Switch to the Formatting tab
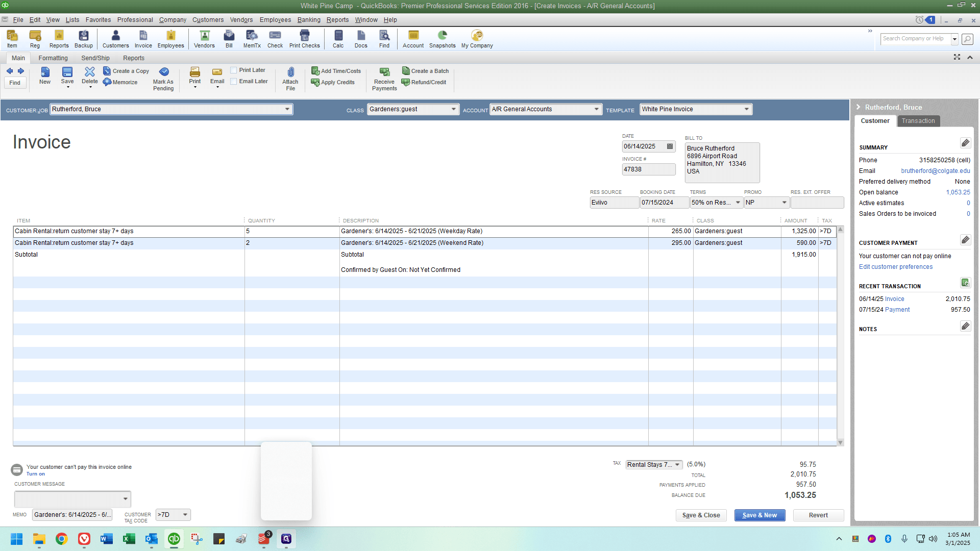The width and height of the screenshot is (980, 551). point(53,58)
